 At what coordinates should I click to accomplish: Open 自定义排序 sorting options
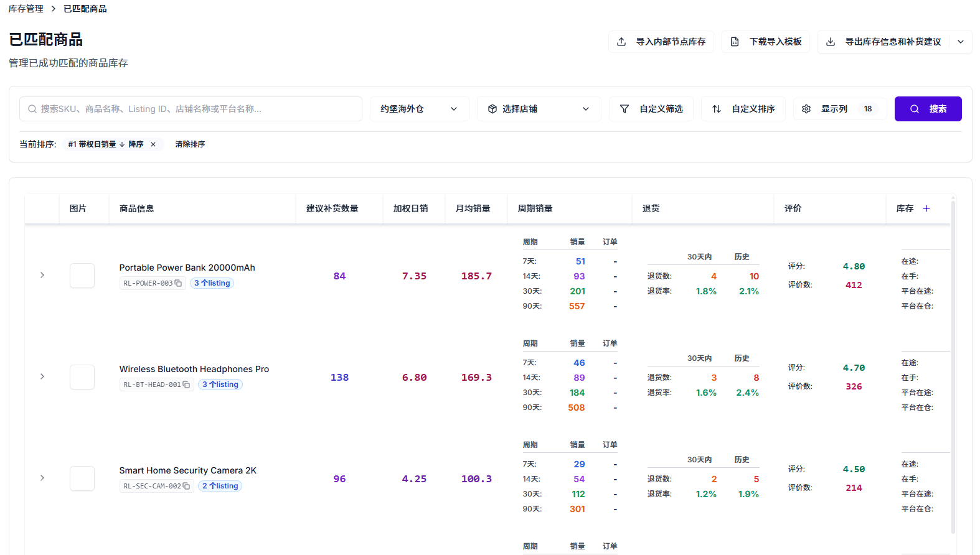coord(743,109)
